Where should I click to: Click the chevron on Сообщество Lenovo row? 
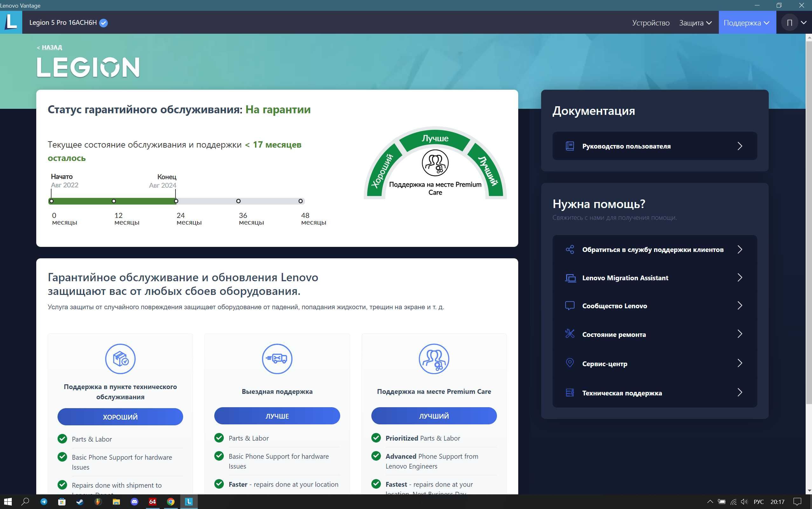[740, 306]
